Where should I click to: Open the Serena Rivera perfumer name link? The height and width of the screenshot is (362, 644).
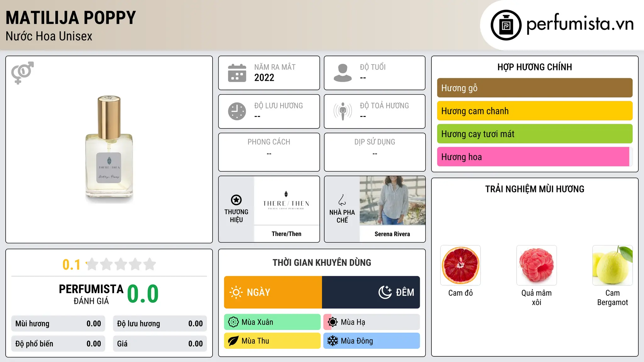(392, 234)
